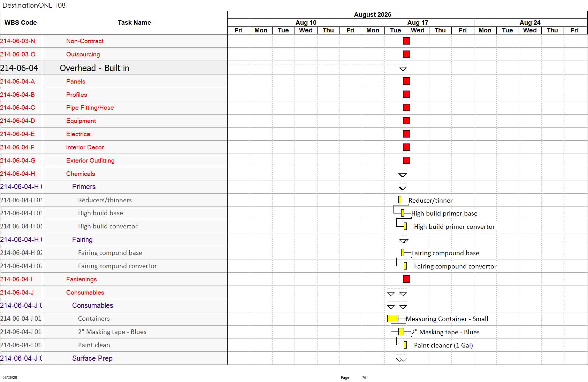Viewport: 588px width, 382px height.
Task: Select the Fairing compound base yellow bar
Action: pos(403,252)
